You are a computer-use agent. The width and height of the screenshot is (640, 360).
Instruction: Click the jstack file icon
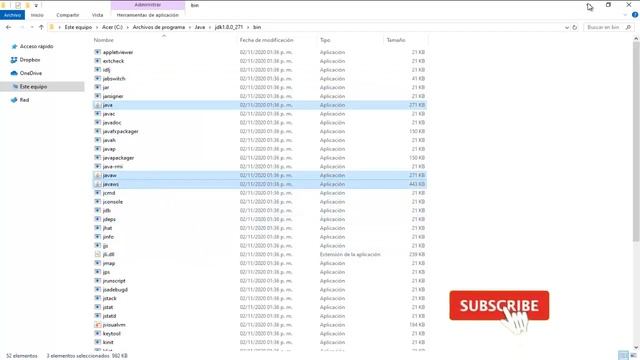[97, 298]
